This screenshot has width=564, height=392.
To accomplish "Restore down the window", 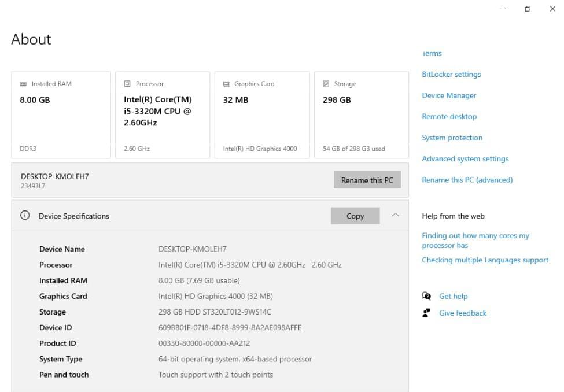I will 528,9.
